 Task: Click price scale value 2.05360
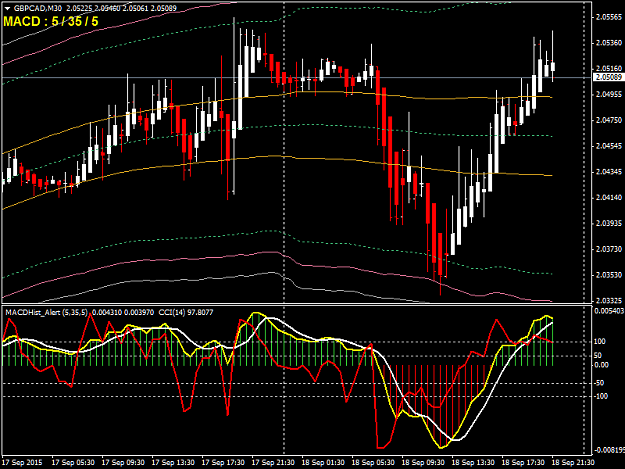coord(608,43)
